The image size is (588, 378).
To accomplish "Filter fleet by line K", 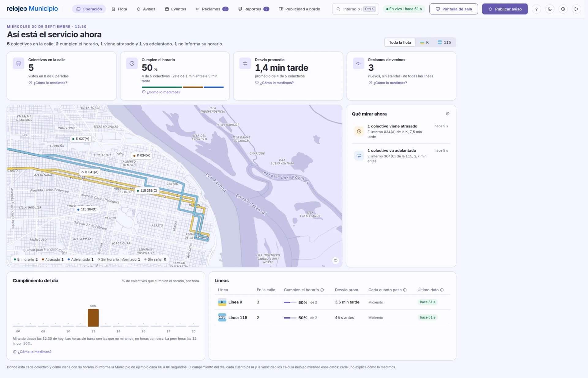I will click(x=424, y=43).
